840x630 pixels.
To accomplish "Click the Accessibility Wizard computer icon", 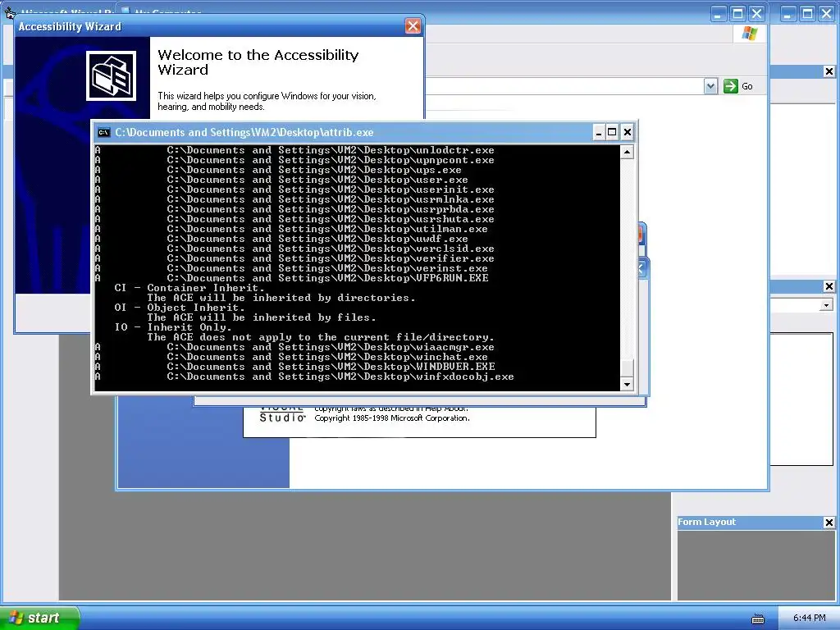I will 112,75.
